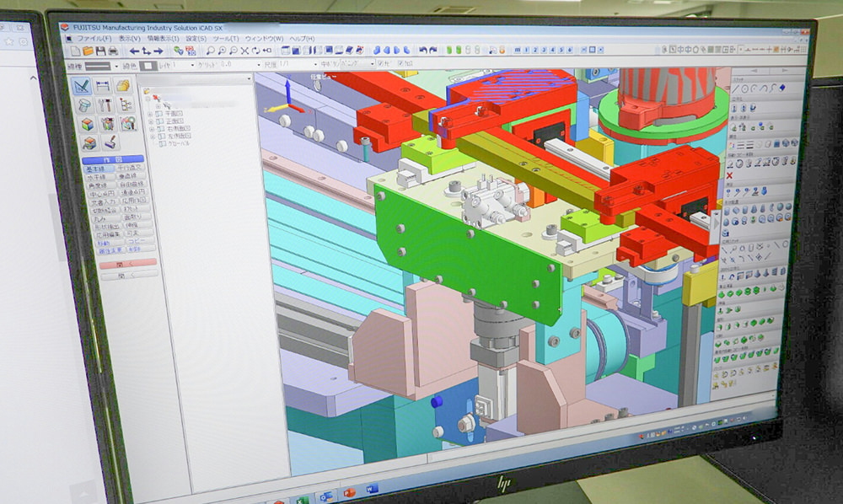The image size is (843, 504).
Task: Click the line tool in right palette
Action: coord(736,88)
